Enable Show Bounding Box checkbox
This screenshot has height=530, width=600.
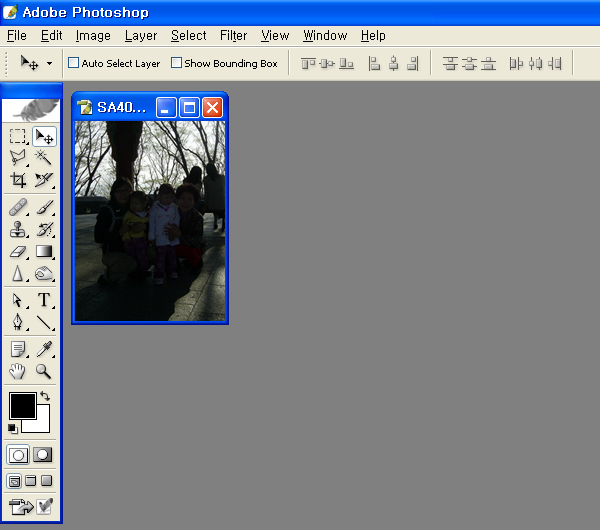click(x=176, y=62)
